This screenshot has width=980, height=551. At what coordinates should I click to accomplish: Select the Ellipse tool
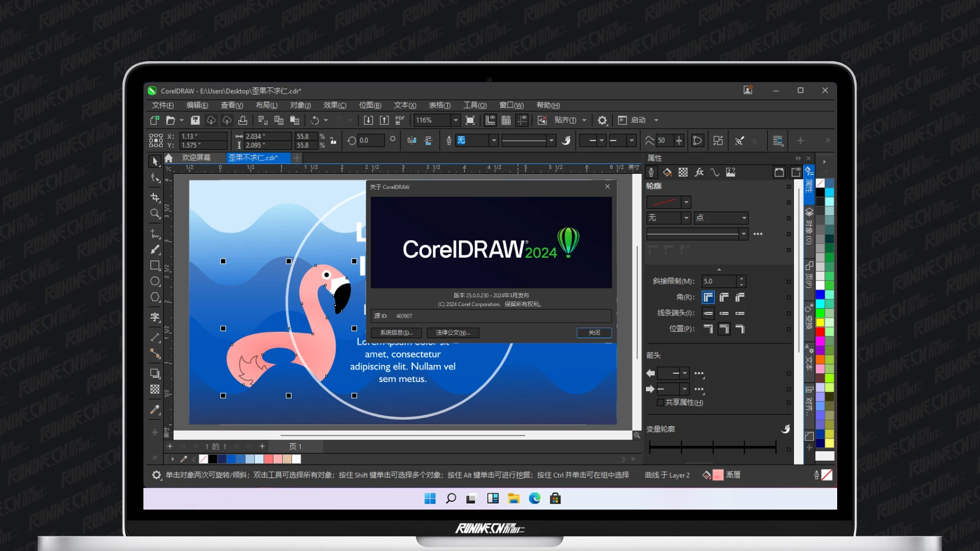[x=155, y=281]
